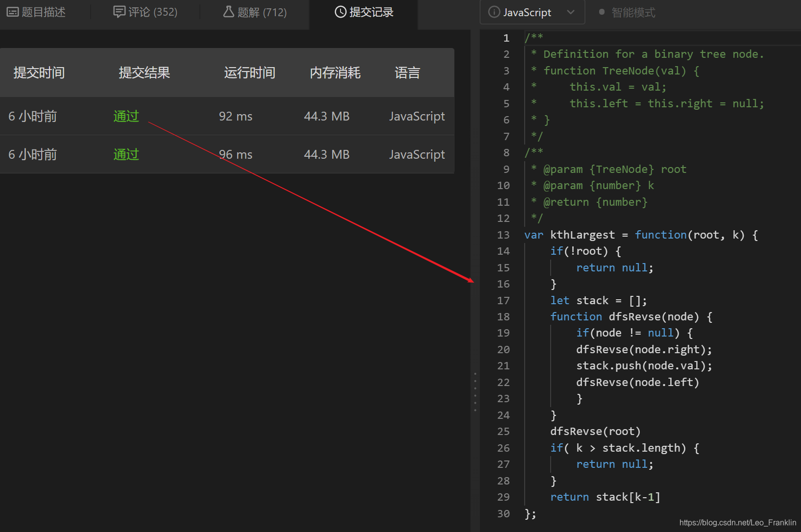Click JavaScript in the 96 ms row

(x=417, y=154)
